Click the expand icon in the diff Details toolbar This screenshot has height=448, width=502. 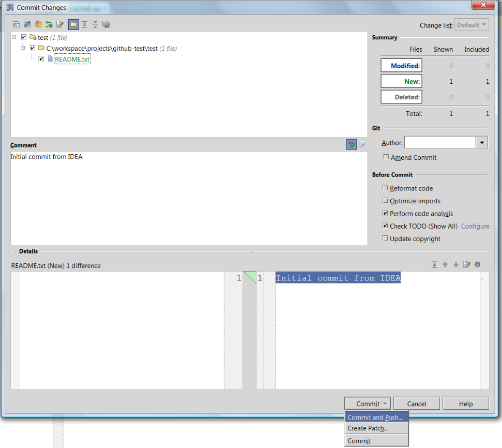coord(434,265)
